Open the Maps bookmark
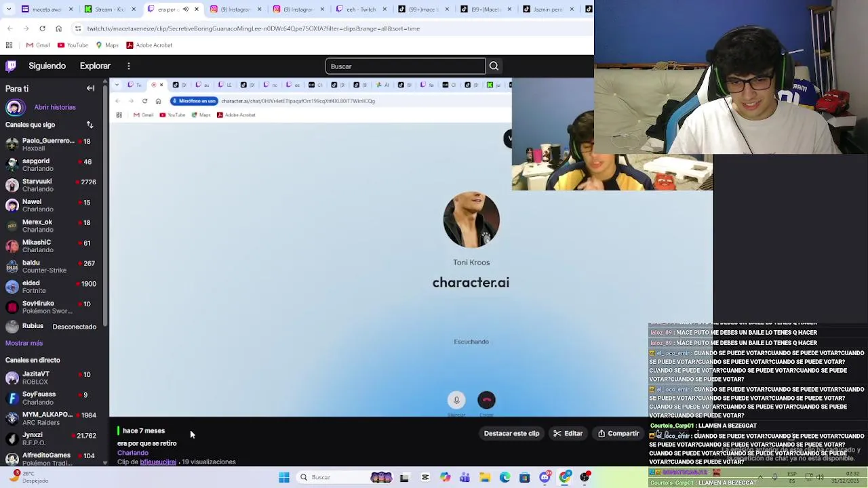This screenshot has height=488, width=868. pyautogui.click(x=107, y=45)
